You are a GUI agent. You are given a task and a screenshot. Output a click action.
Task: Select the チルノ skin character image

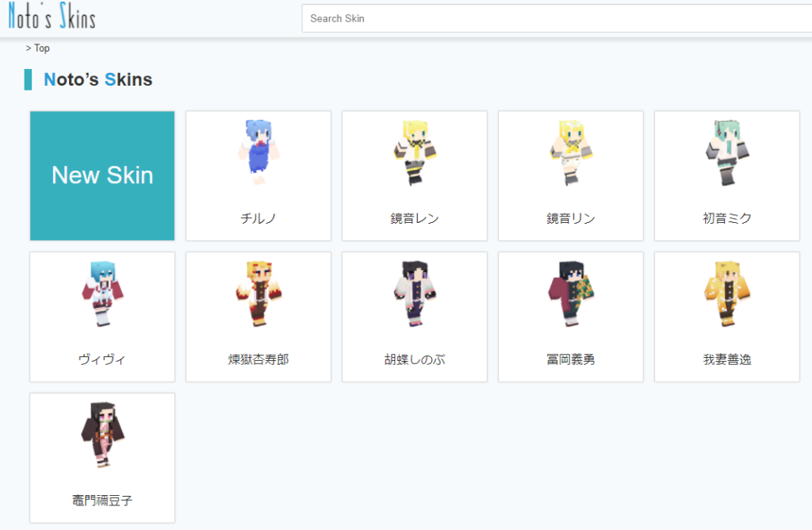coord(258,152)
